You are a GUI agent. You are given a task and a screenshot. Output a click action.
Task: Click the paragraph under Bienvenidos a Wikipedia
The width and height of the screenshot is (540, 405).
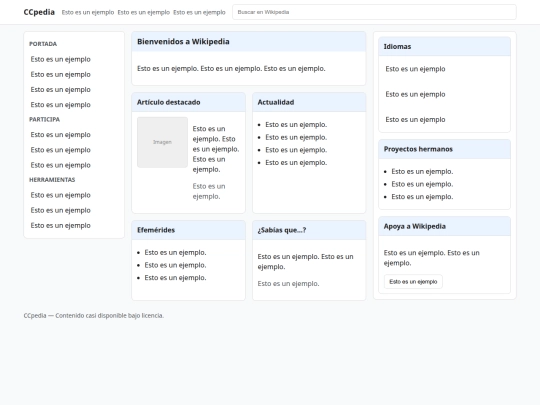(x=231, y=69)
